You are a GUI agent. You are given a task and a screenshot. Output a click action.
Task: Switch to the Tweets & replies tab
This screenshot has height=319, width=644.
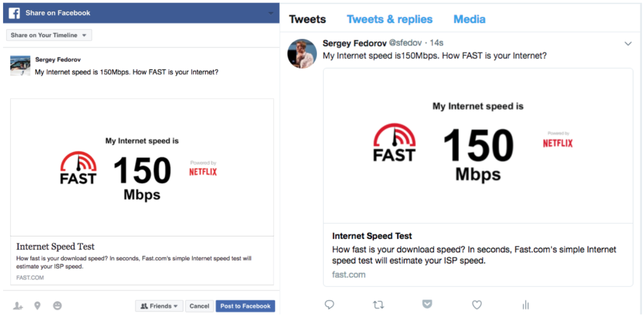click(x=389, y=19)
